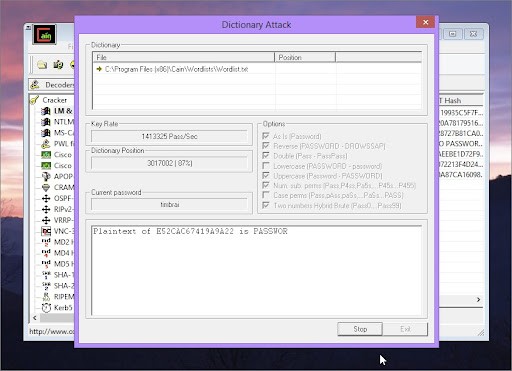Screen dimensions: 512x371
Task: Click the RIPv2 entry arrows icon
Action: point(46,209)
